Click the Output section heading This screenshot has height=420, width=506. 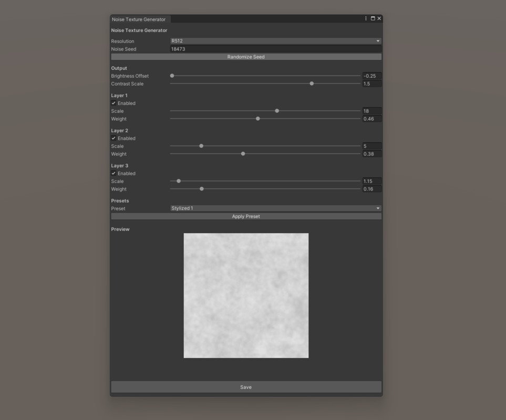click(x=119, y=68)
